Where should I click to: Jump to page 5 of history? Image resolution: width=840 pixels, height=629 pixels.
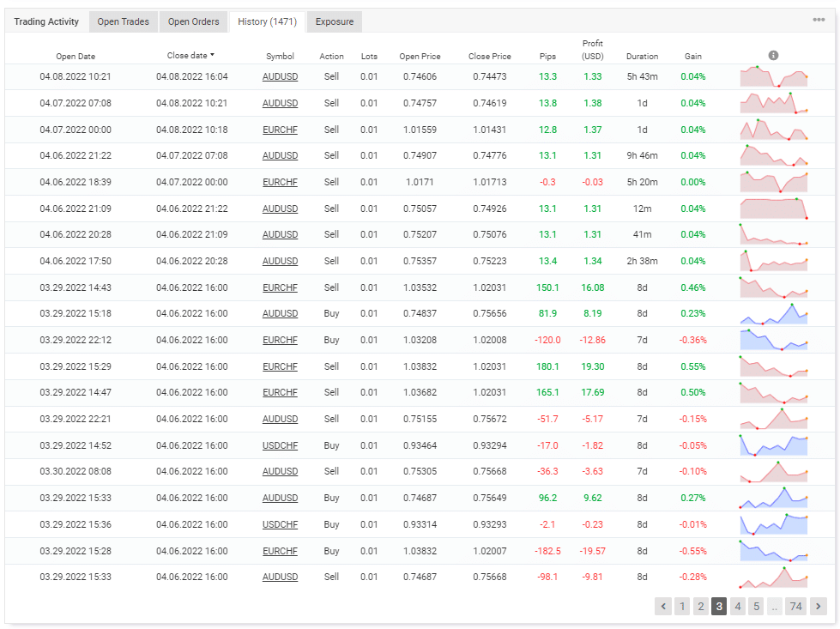(x=757, y=606)
